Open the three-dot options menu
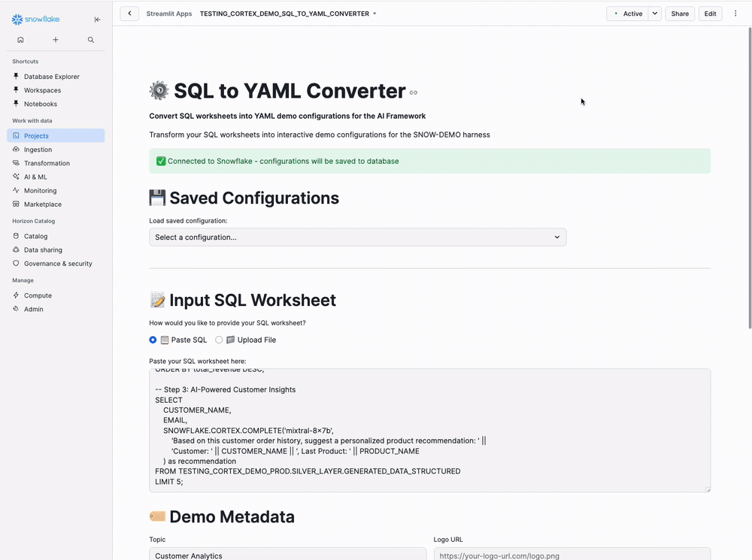Image resolution: width=752 pixels, height=560 pixels. 735,13
